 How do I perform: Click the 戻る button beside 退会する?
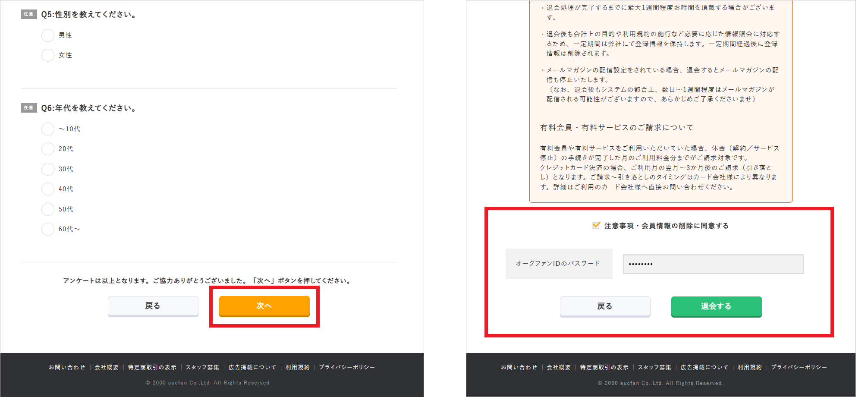(605, 306)
